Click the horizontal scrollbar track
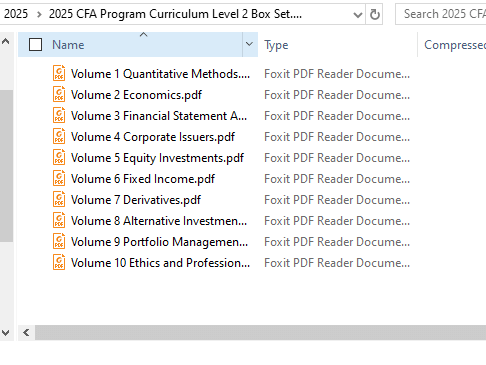The width and height of the screenshot is (486, 365). [x=260, y=333]
